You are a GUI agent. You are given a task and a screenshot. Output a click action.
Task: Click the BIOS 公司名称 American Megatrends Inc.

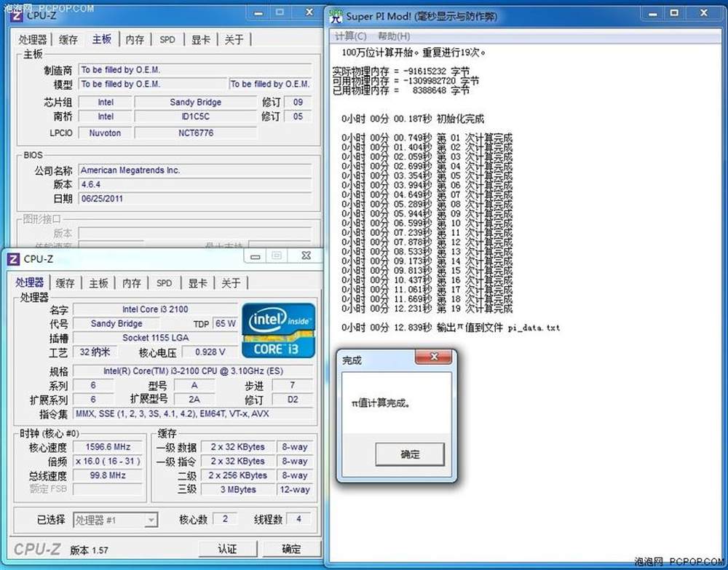(195, 170)
